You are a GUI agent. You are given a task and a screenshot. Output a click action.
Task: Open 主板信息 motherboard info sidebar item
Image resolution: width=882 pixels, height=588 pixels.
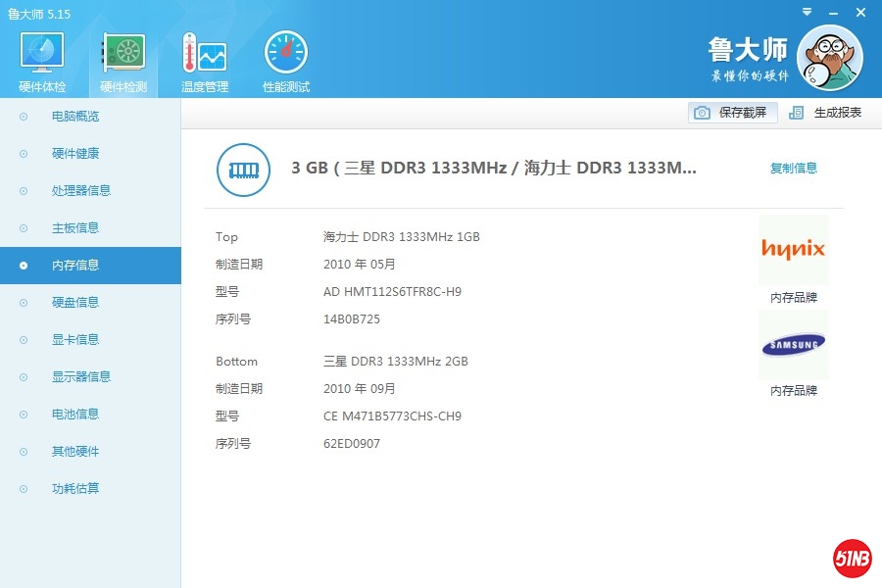75,228
